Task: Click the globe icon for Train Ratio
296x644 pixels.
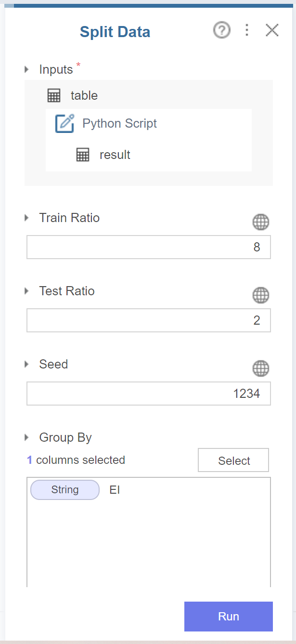Action: click(x=261, y=222)
